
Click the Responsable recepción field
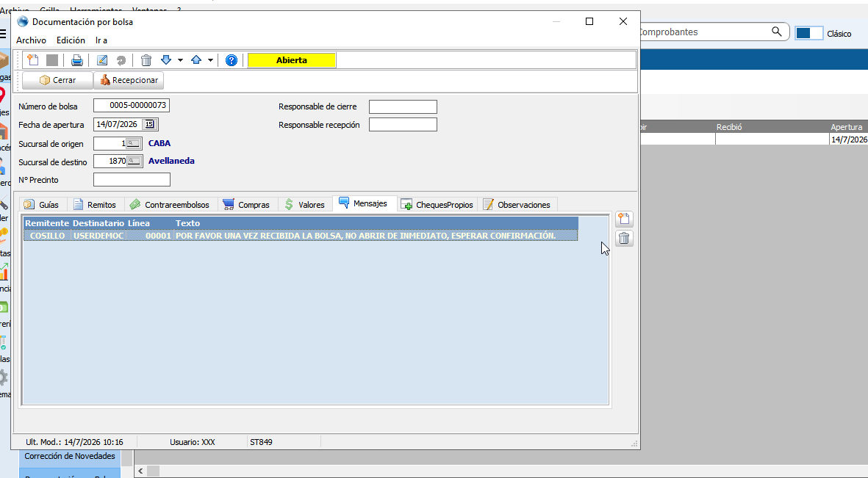(403, 125)
